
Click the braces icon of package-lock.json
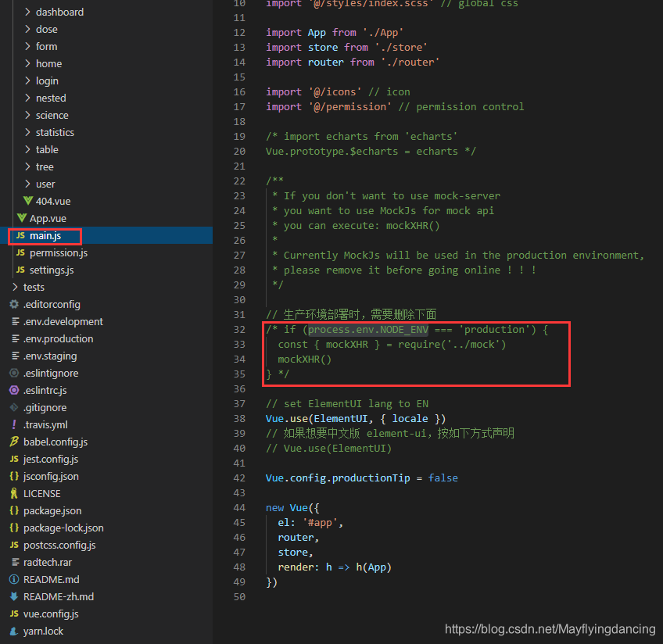tap(14, 528)
